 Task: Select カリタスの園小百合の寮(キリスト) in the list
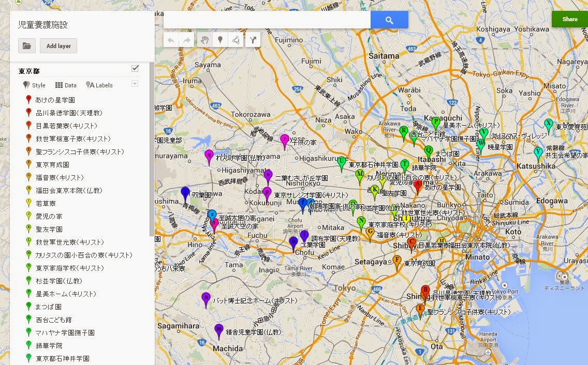(84, 255)
